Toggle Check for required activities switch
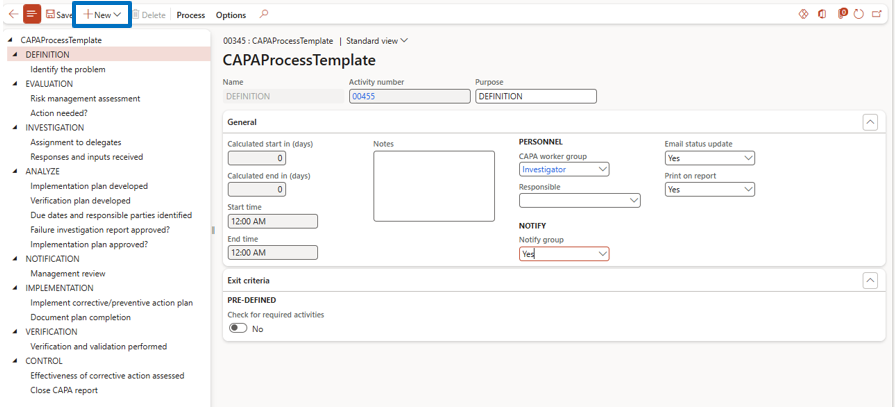The image size is (895, 413). 238,328
